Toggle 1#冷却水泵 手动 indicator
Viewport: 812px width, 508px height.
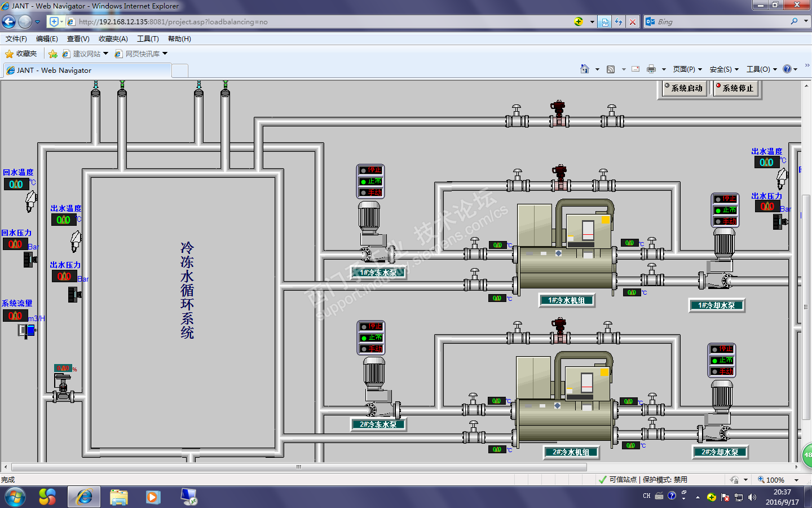[725, 221]
